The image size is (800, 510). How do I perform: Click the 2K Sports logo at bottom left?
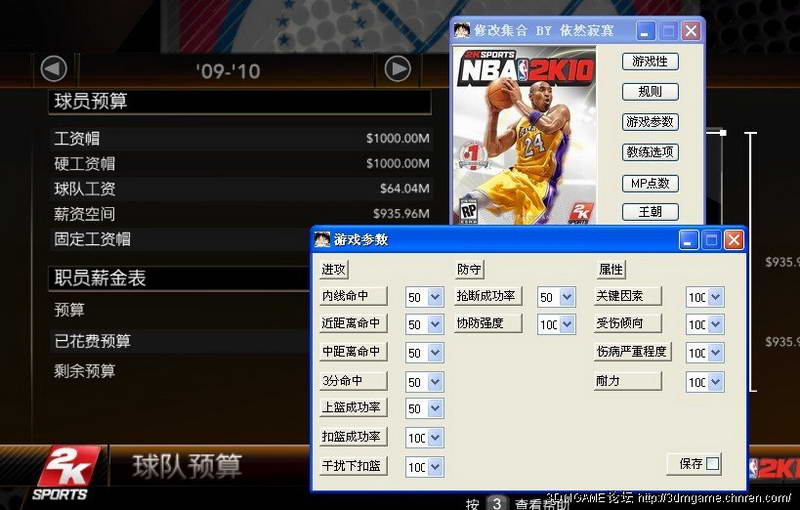67,472
